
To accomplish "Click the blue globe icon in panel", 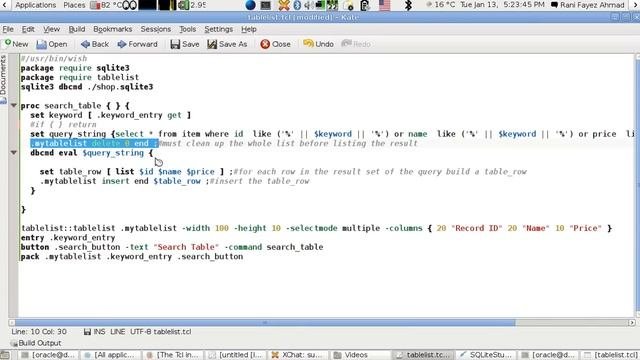I will 251,5.
